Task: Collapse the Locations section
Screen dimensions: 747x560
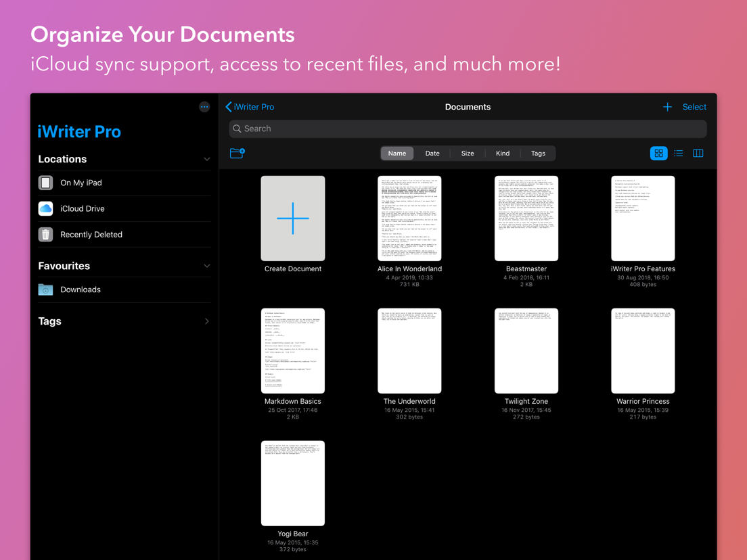Action: coord(207,159)
